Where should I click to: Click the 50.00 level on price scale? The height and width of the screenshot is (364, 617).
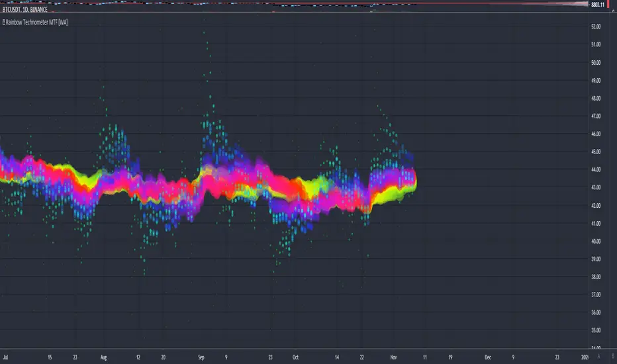pyautogui.click(x=594, y=63)
